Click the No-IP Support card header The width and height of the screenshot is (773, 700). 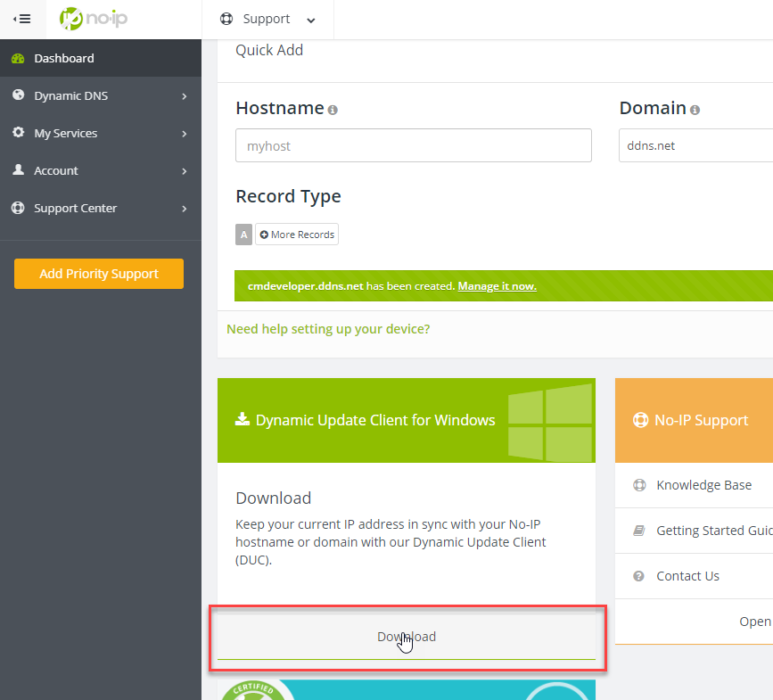695,421
